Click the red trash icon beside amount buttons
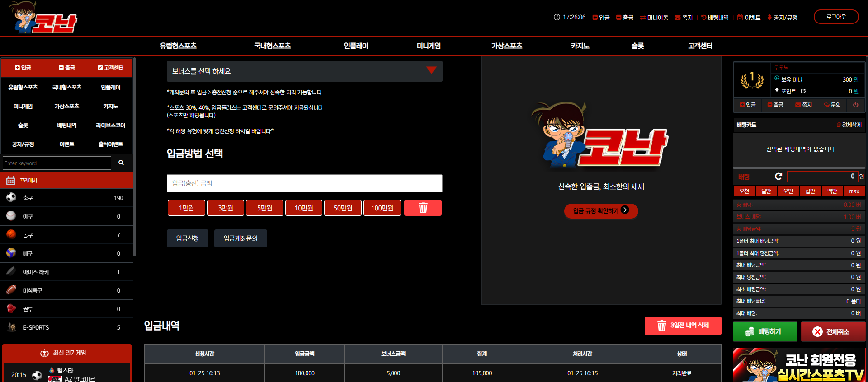 coord(423,208)
